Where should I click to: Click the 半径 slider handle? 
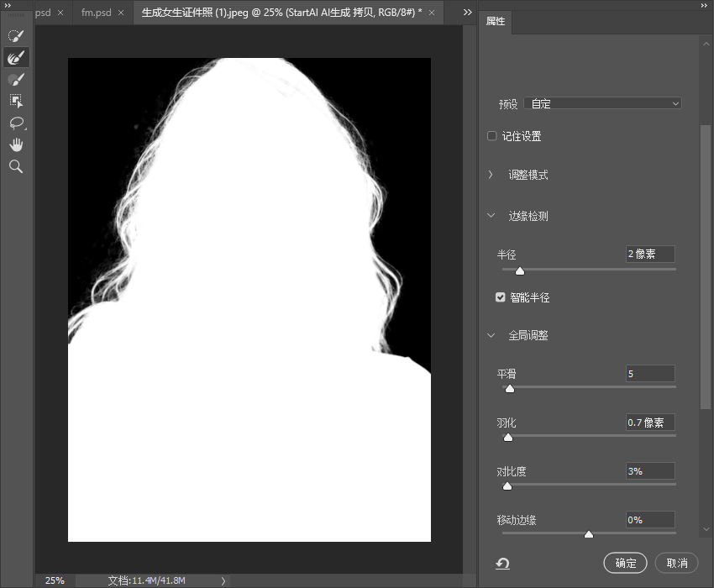(x=520, y=270)
